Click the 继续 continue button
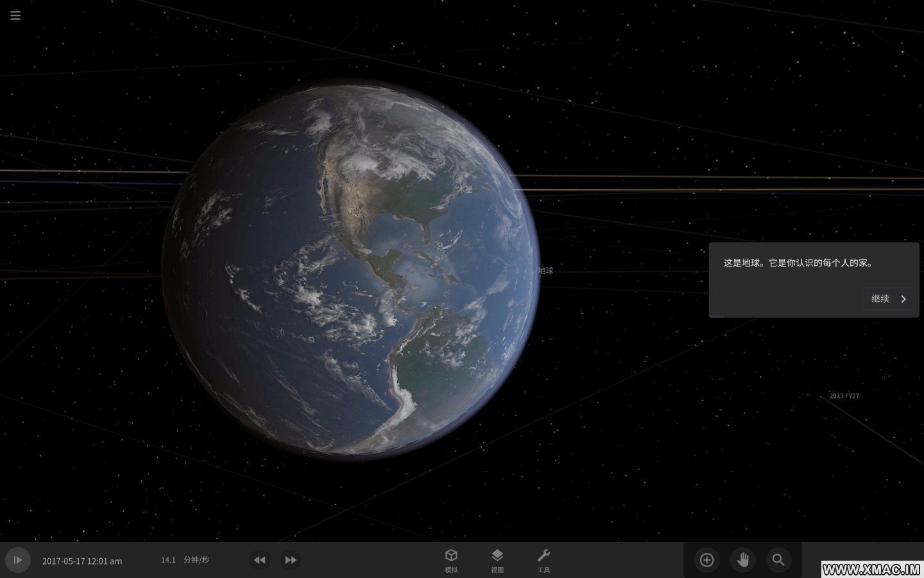924x578 pixels. pos(880,299)
